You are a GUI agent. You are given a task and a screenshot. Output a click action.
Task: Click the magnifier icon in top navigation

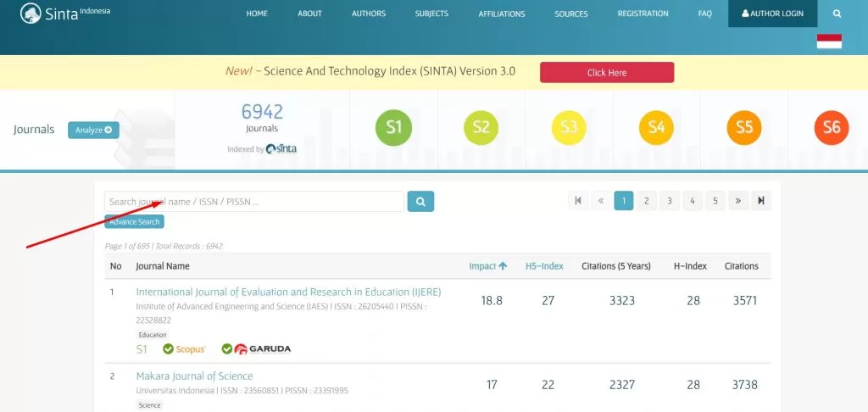pos(837,14)
